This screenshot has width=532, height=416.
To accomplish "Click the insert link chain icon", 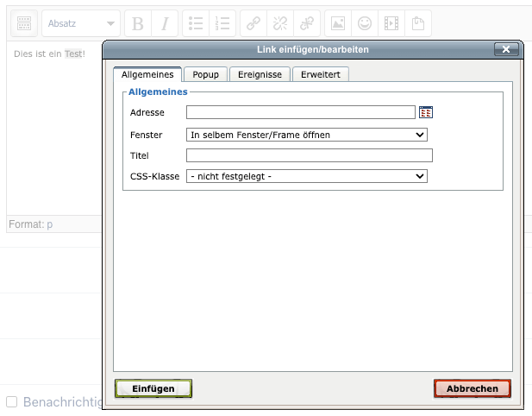I will tap(253, 23).
